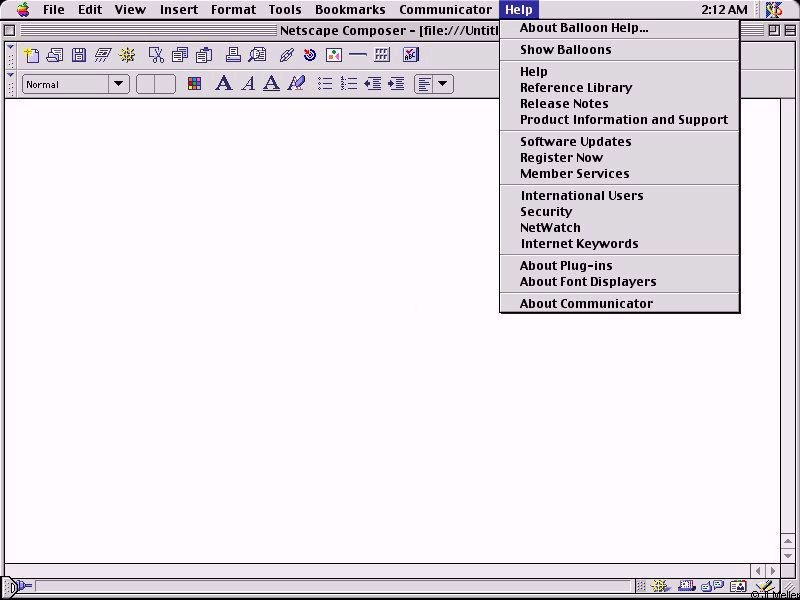
Task: Choose About Communicator menu entry
Action: pyautogui.click(x=619, y=304)
